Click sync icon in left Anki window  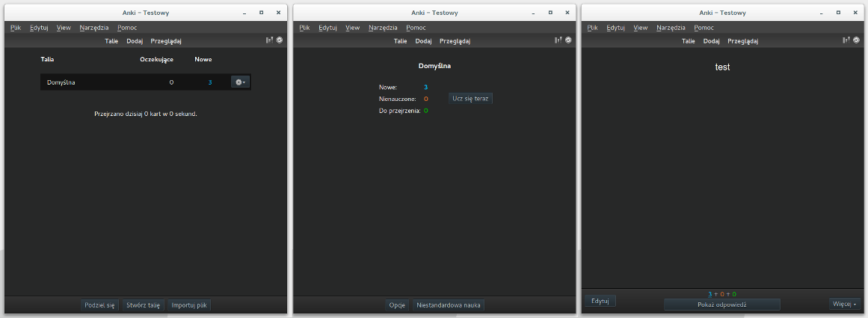pos(280,40)
